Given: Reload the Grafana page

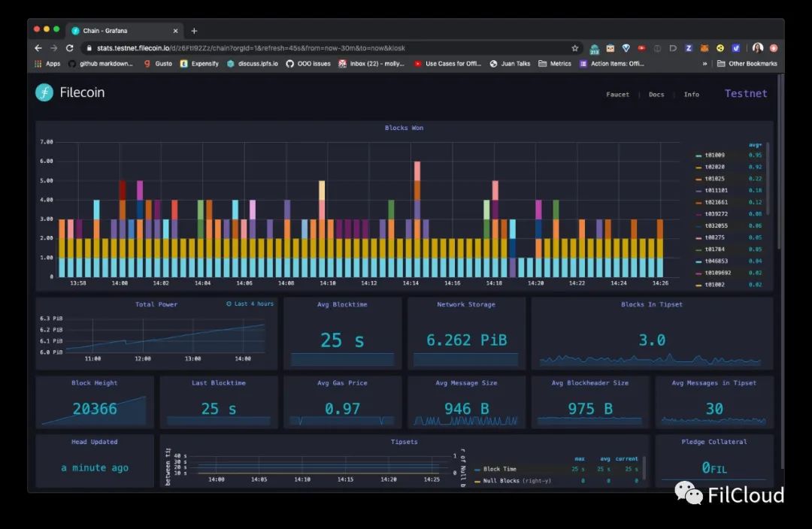Looking at the screenshot, I should coord(70,48).
